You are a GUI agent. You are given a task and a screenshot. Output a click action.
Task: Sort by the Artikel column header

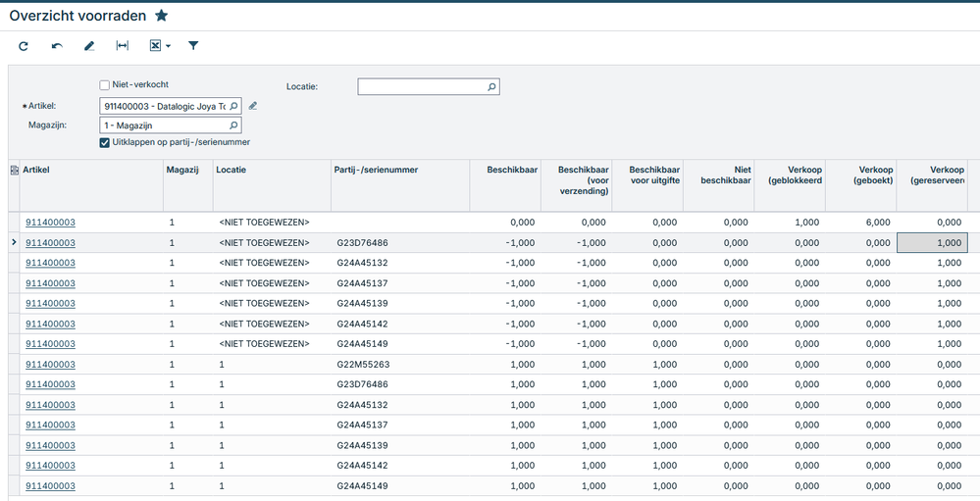(91, 185)
